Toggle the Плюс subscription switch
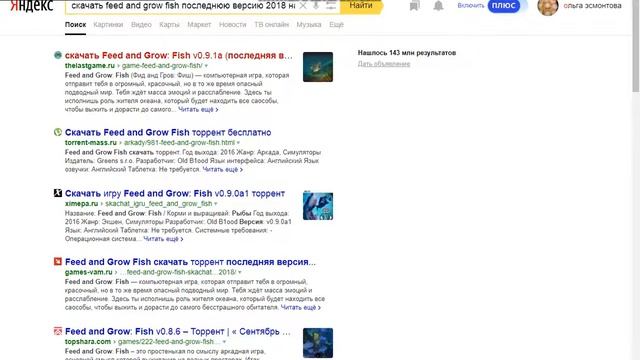640x360 pixels. pyautogui.click(x=504, y=6)
